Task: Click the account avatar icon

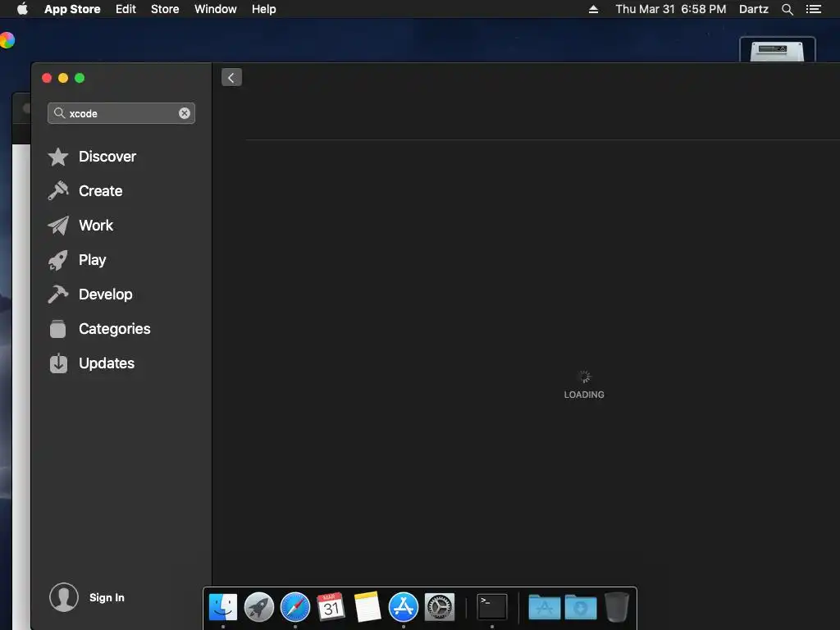Action: [64, 597]
